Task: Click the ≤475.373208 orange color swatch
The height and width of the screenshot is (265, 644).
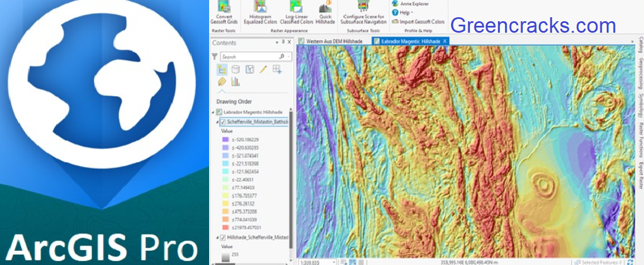Action: click(x=224, y=212)
